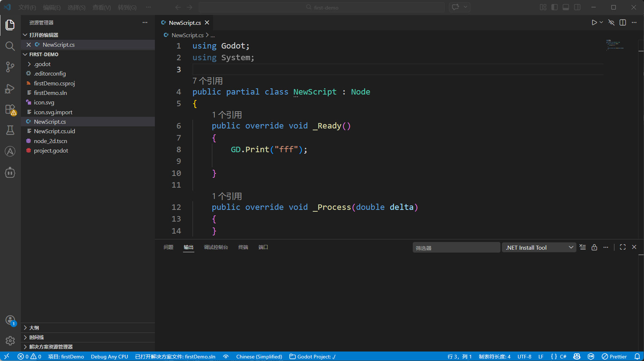Image resolution: width=644 pixels, height=361 pixels.
Task: Open the Source Control view
Action: 10,67
